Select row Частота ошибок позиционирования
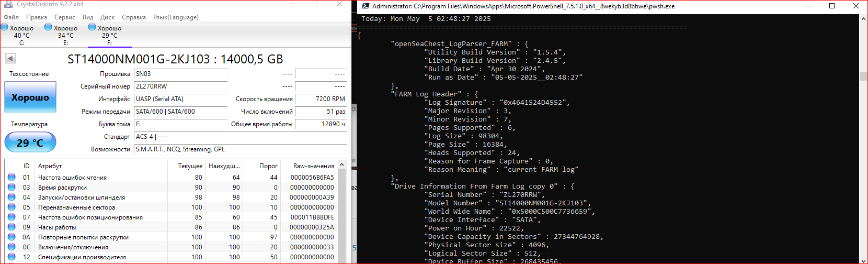Image resolution: width=868 pixels, height=264 pixels. [x=171, y=217]
